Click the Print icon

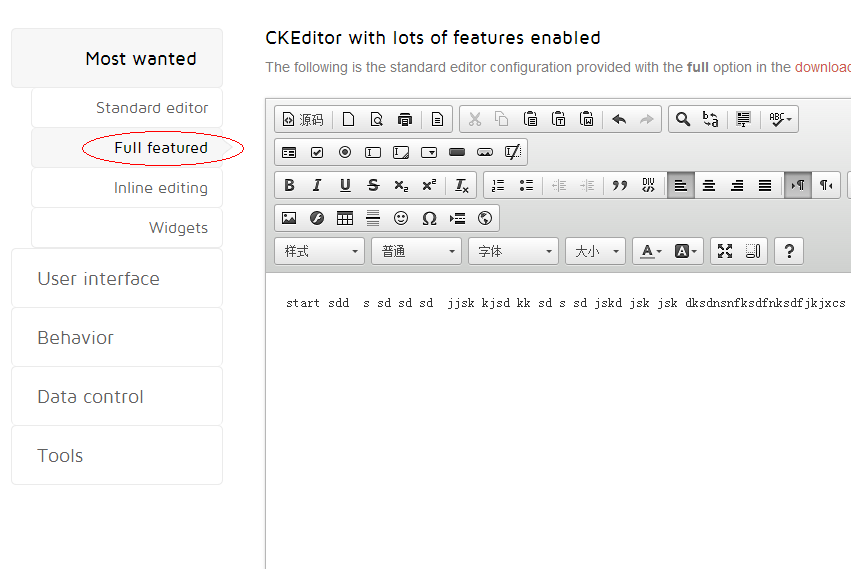coord(405,119)
